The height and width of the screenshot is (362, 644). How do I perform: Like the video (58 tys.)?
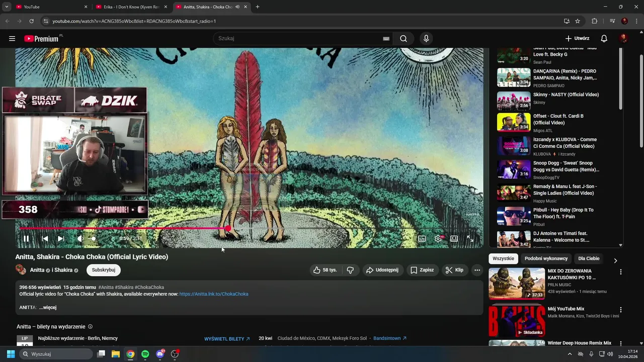pos(325,270)
